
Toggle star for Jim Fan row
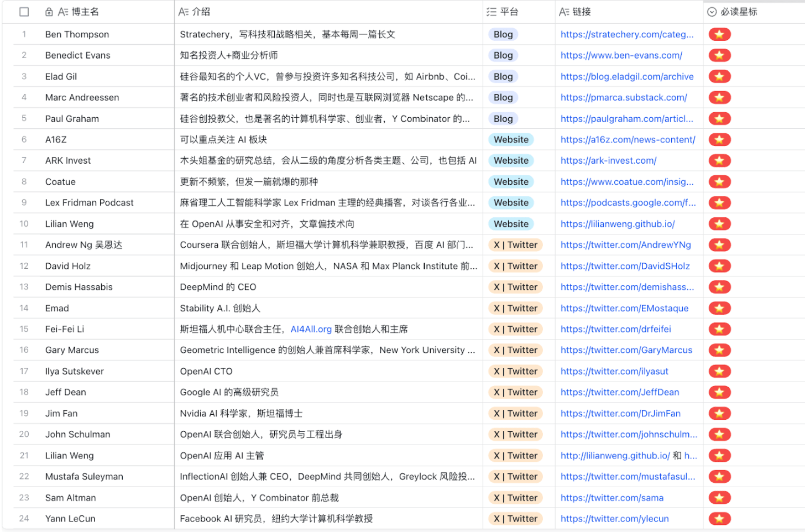coord(719,413)
